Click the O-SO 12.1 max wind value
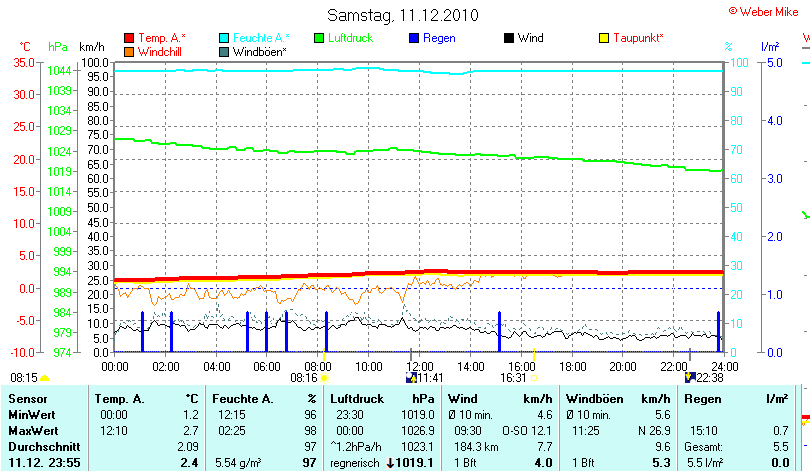 pyautogui.click(x=527, y=431)
